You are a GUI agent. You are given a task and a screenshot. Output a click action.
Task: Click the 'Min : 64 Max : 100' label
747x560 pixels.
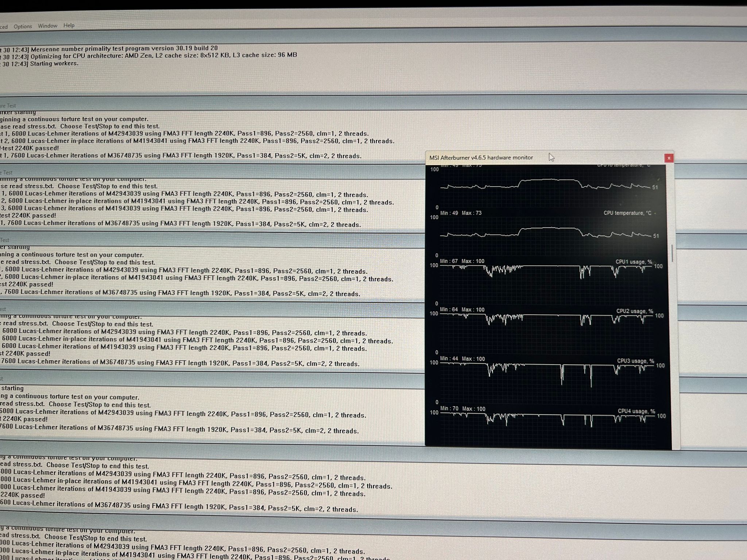pyautogui.click(x=462, y=310)
